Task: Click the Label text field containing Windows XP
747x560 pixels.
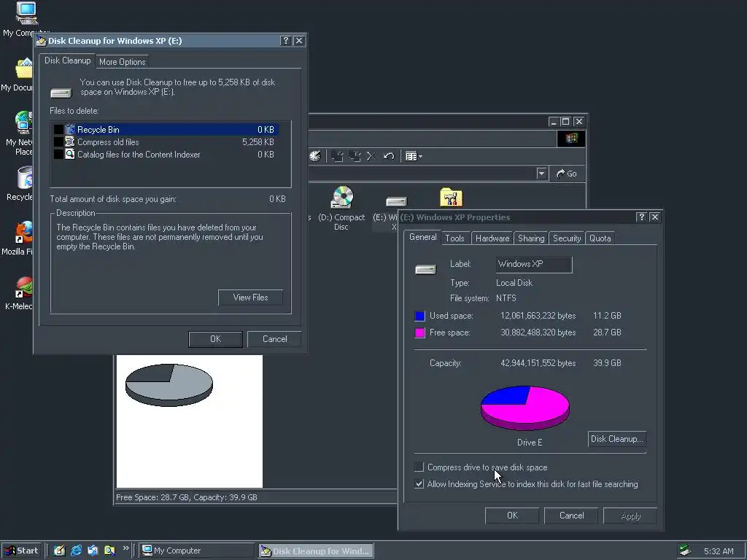Action: [534, 265]
